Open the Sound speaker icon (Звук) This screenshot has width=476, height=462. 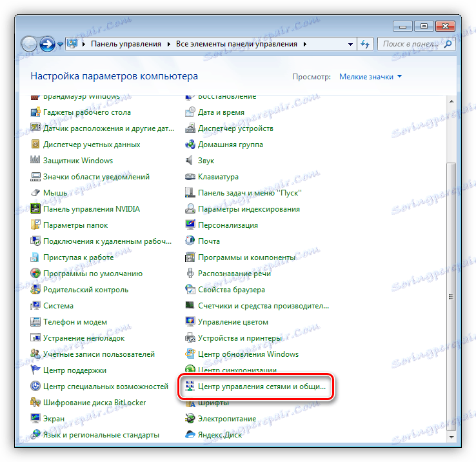coord(190,161)
